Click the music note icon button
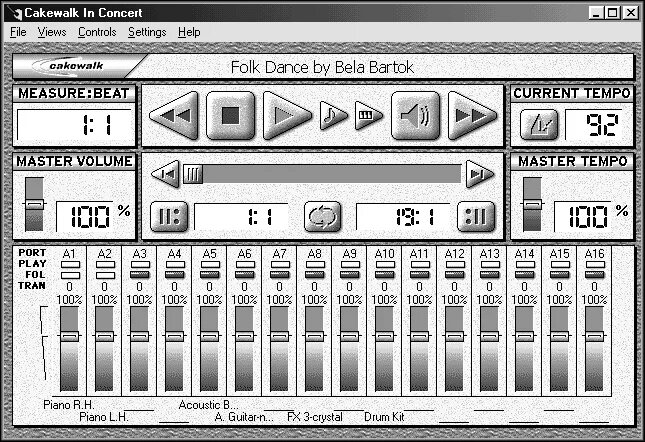 (333, 116)
